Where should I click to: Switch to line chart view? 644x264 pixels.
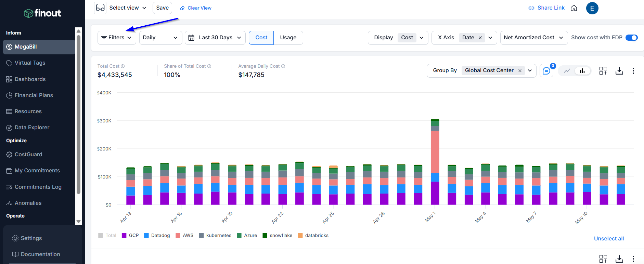coord(567,71)
